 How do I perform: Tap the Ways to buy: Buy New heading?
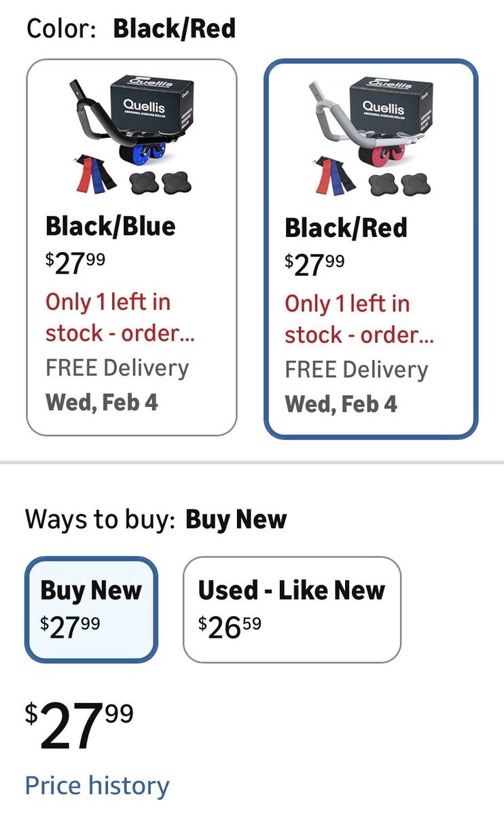[x=156, y=520]
